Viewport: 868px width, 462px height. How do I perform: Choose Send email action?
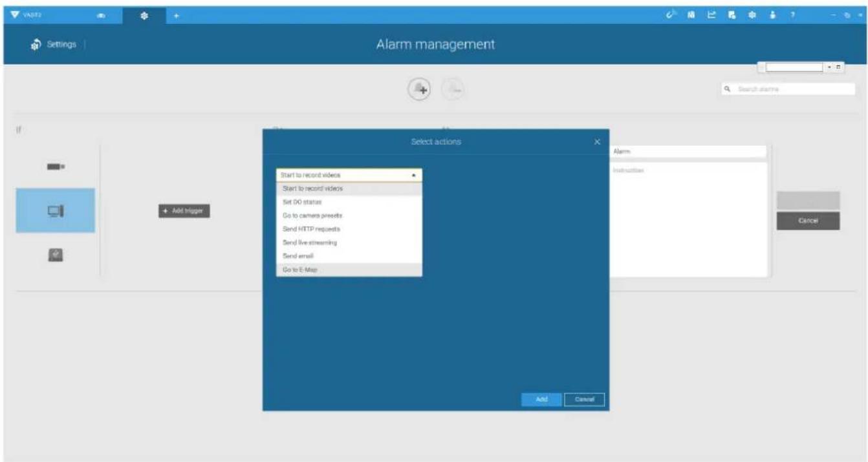coord(349,257)
